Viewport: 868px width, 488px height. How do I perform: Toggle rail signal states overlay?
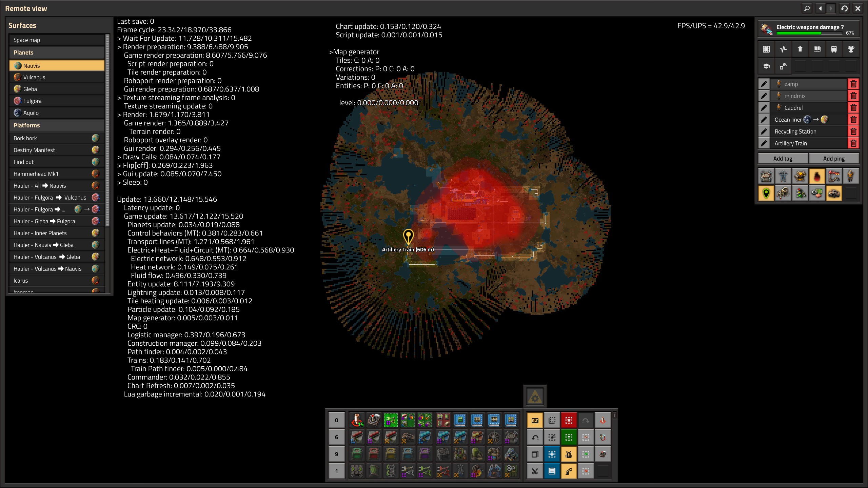[800, 193]
